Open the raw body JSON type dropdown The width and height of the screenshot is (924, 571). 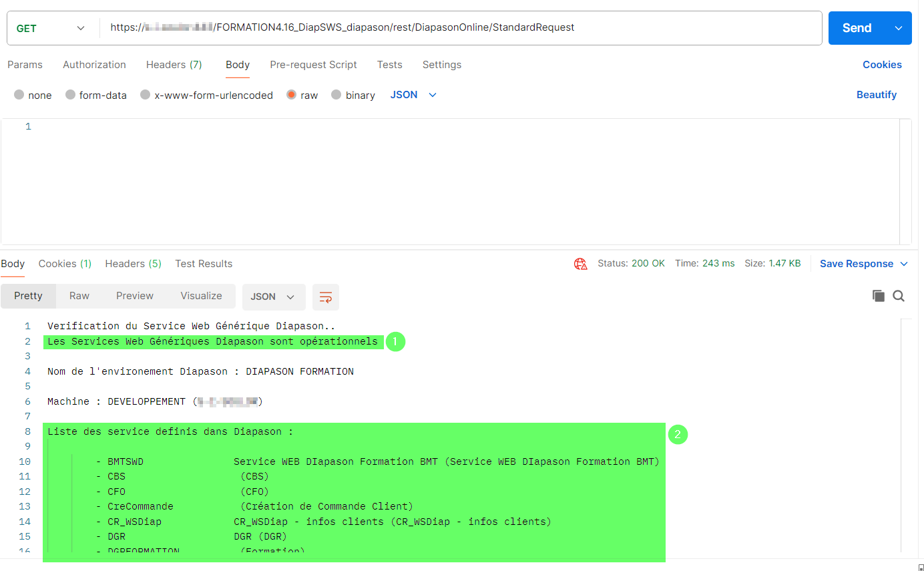point(413,95)
